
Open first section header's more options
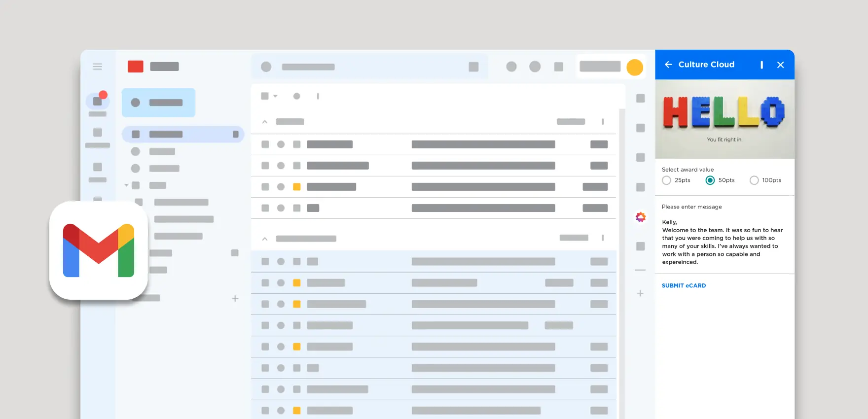coord(603,122)
